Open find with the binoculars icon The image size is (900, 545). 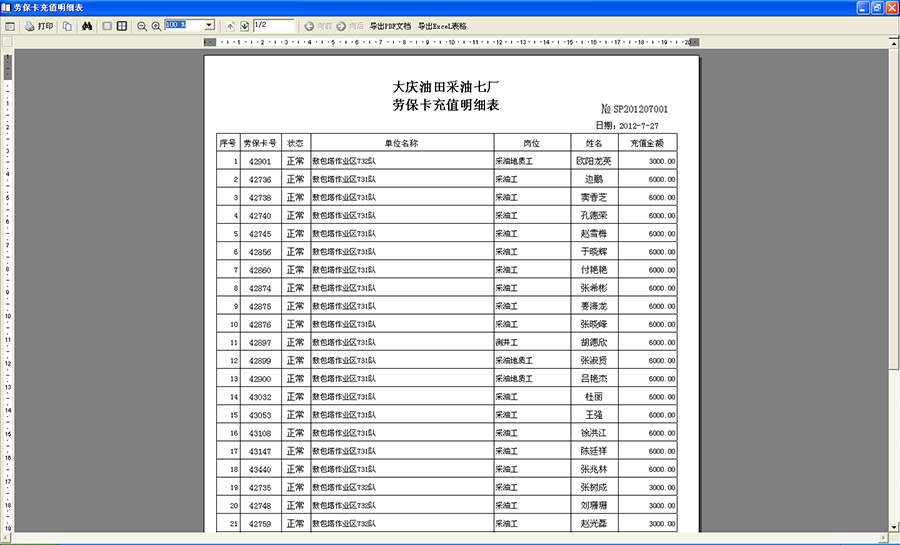pyautogui.click(x=87, y=26)
